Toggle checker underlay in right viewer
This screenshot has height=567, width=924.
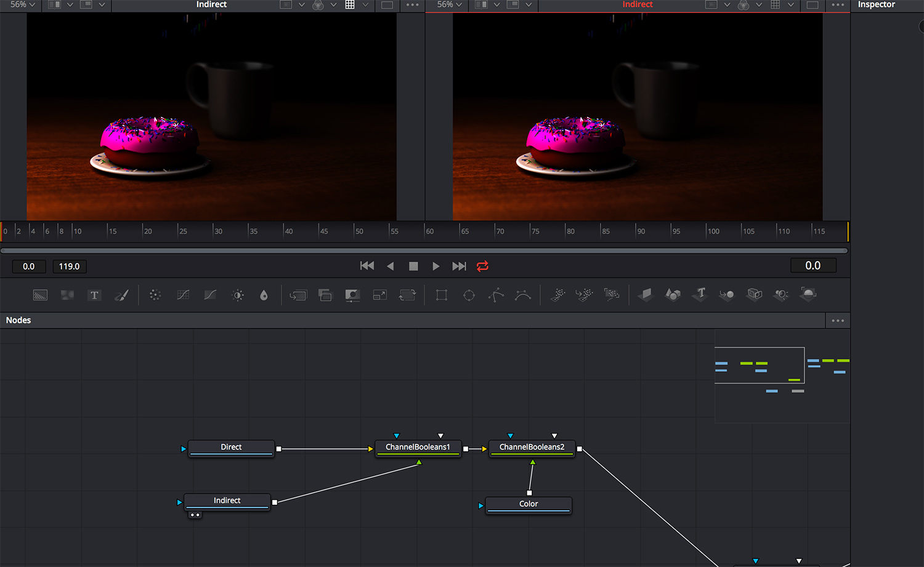(776, 4)
